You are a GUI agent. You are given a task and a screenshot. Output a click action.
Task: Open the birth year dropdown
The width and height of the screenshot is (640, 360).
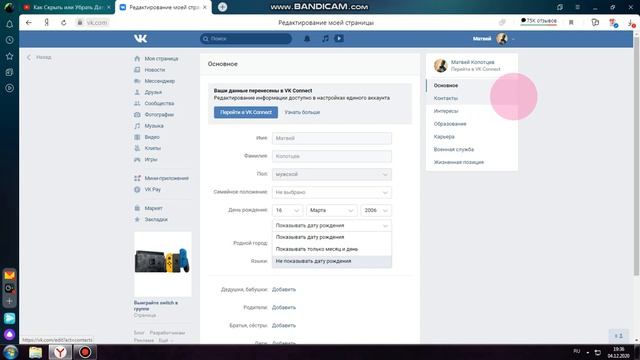tap(376, 210)
